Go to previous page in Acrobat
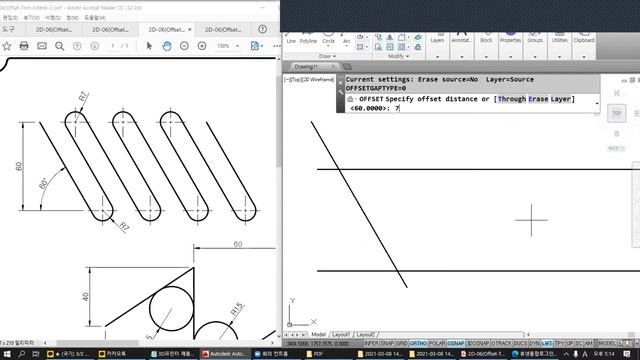640x360 pixels. coord(77,46)
